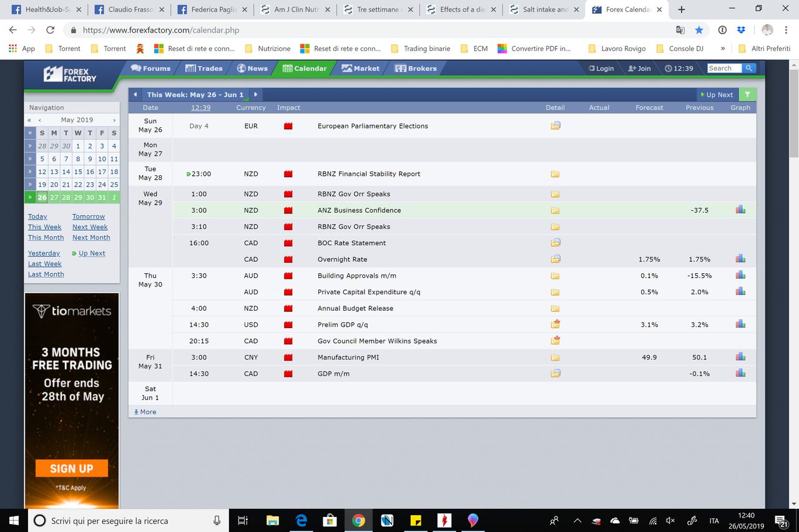This screenshot has width=799, height=532.
Task: Expand the More events link
Action: click(x=145, y=412)
